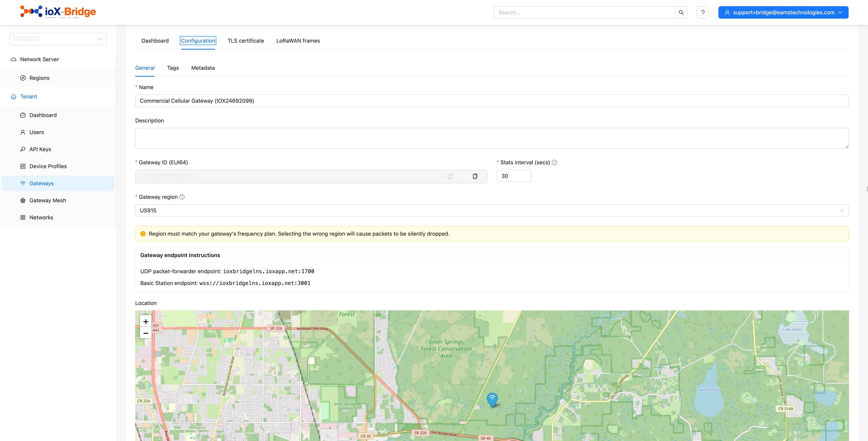Image resolution: width=868 pixels, height=441 pixels.
Task: Open API Keys in sidebar
Action: tap(58, 149)
